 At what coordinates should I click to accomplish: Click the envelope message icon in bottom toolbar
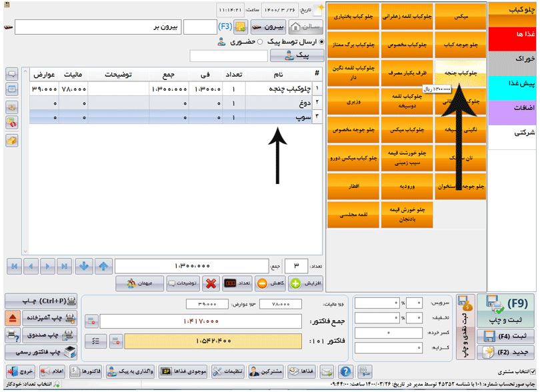pos(327,372)
